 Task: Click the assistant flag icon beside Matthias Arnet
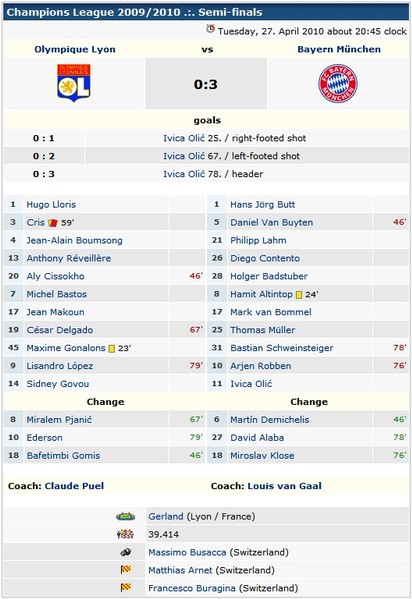(126, 570)
